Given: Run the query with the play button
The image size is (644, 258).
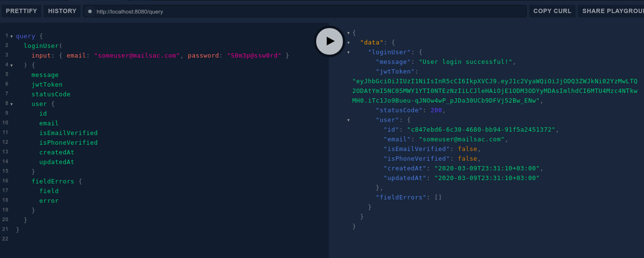Looking at the screenshot, I should [x=330, y=41].
